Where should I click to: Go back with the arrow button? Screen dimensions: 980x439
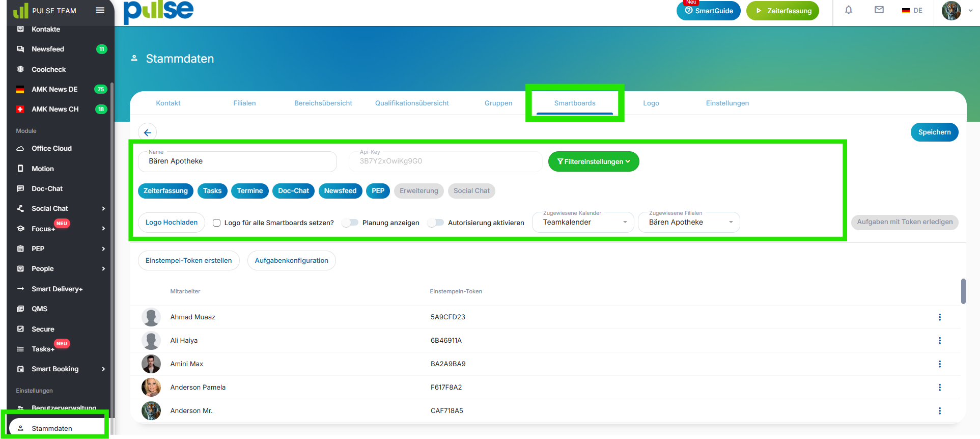coord(147,132)
